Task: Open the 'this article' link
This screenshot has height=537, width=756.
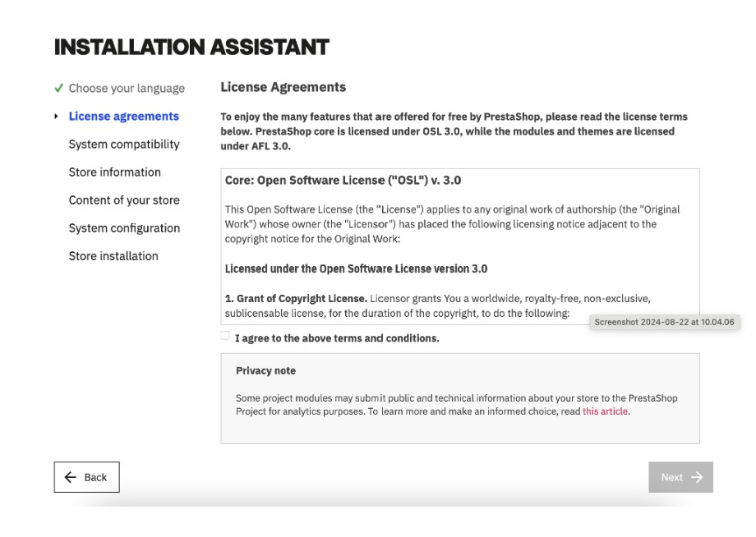Action: point(605,411)
